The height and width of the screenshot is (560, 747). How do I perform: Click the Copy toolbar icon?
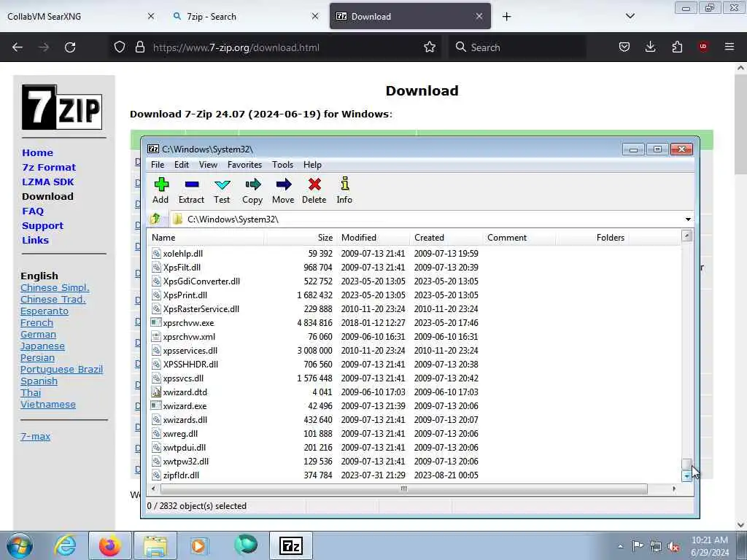tap(252, 190)
